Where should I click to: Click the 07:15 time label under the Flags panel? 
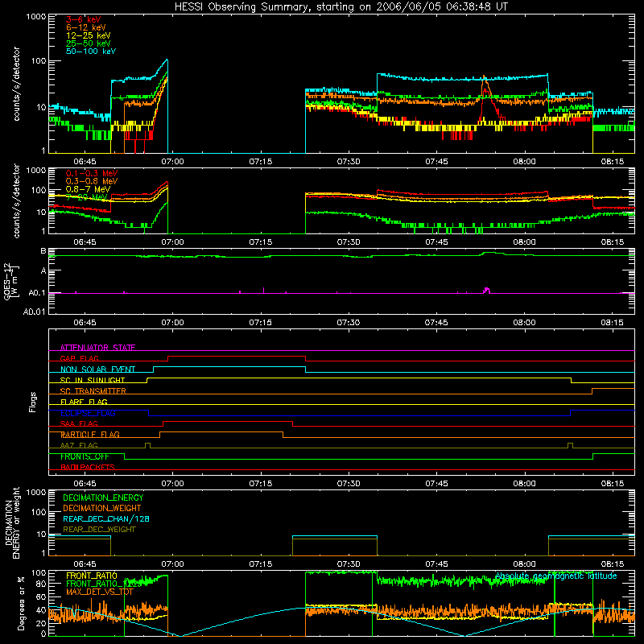pyautogui.click(x=260, y=484)
